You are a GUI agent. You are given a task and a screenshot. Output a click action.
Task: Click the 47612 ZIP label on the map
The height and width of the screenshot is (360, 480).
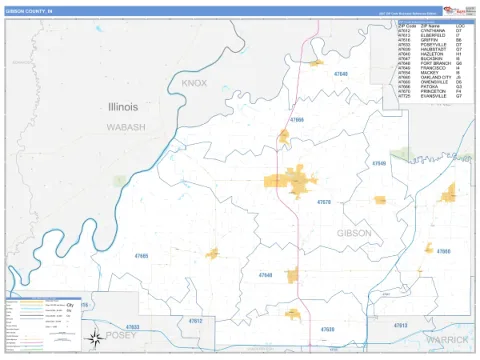[195, 321]
